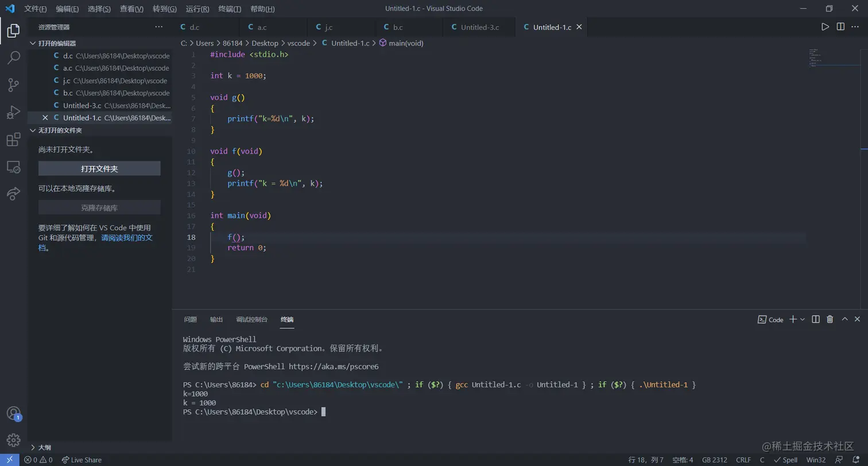
Task: Open Live Share in the activity bar
Action: click(x=13, y=194)
